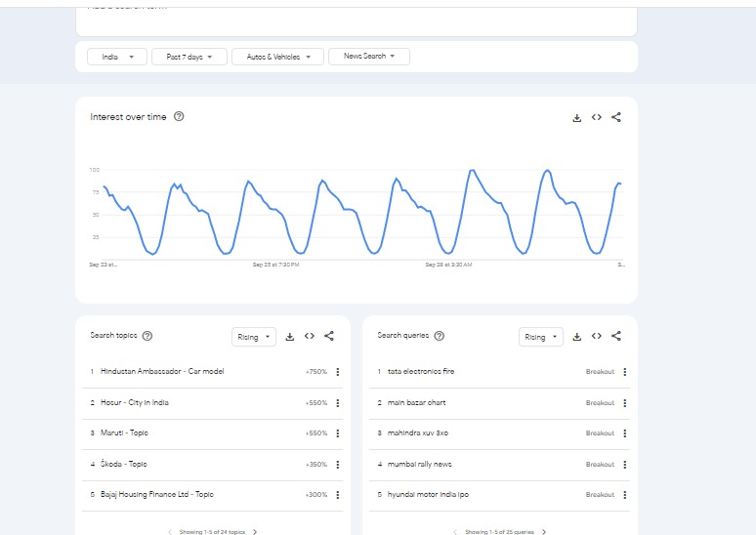Open Maruti - Topic entry

point(124,432)
